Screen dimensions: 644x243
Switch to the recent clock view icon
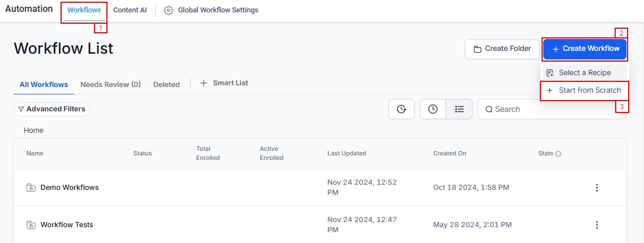[433, 109]
